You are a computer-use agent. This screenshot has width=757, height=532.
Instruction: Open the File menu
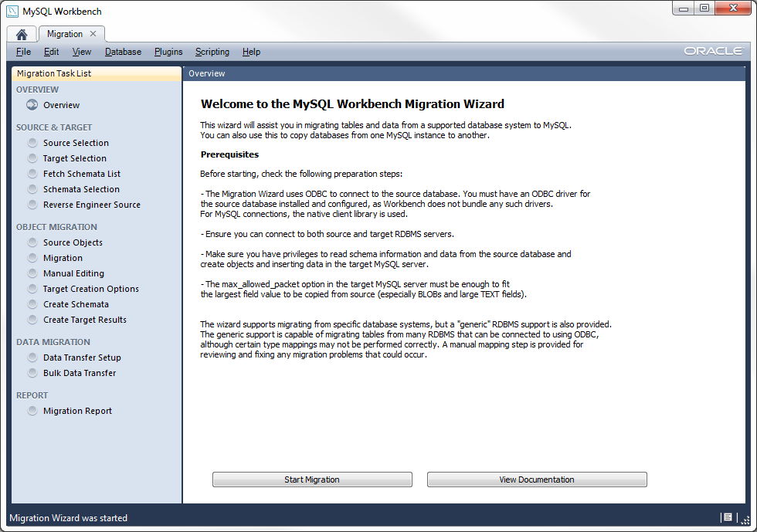[23, 52]
